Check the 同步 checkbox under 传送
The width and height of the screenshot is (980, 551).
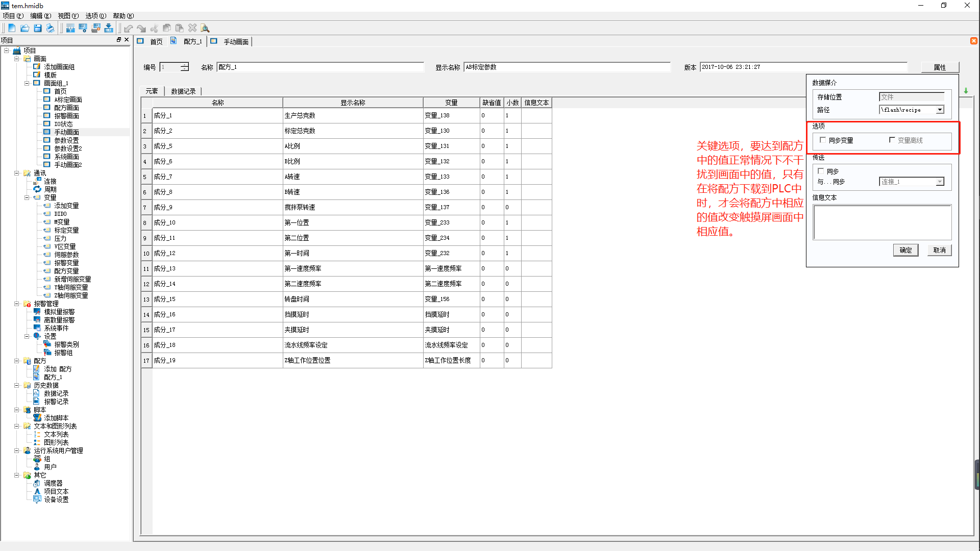tap(821, 171)
